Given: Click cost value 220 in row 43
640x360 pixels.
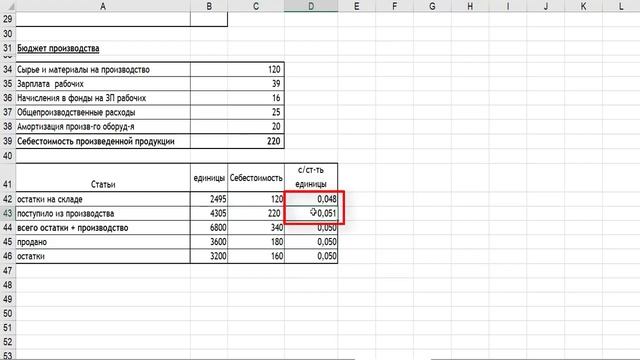Looking at the screenshot, I should [x=256, y=213].
